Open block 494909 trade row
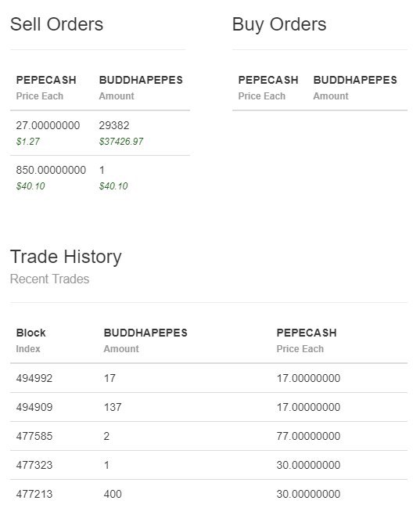 click(209, 407)
